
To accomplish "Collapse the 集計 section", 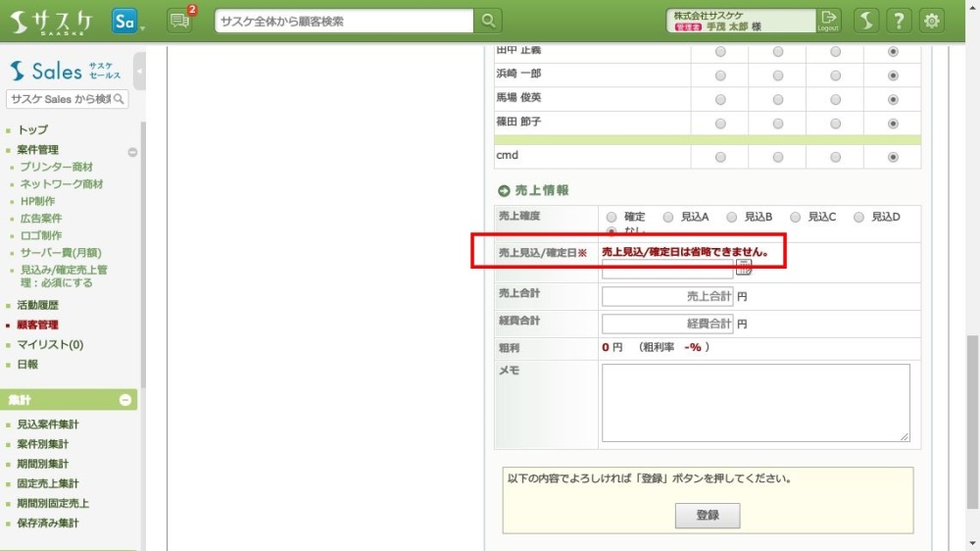I will click(125, 400).
